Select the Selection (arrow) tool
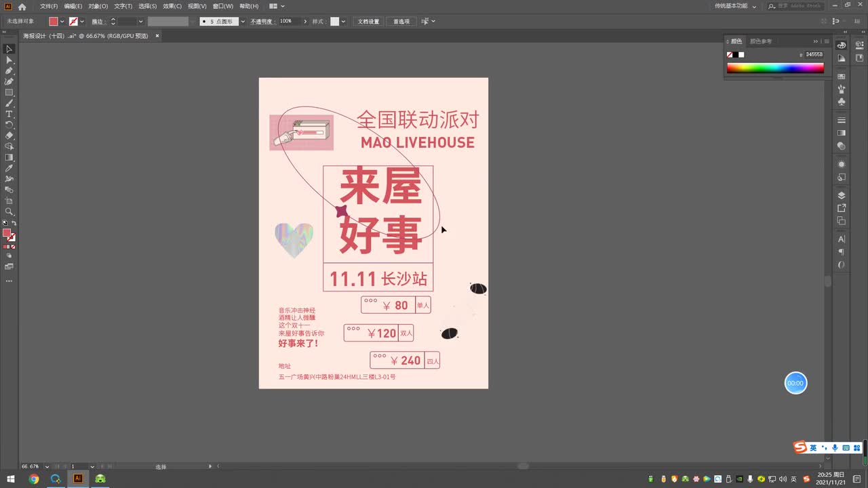 [x=9, y=49]
